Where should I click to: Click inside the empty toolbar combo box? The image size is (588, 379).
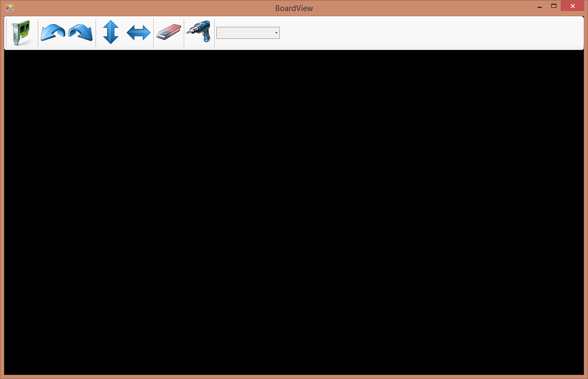tap(245, 33)
